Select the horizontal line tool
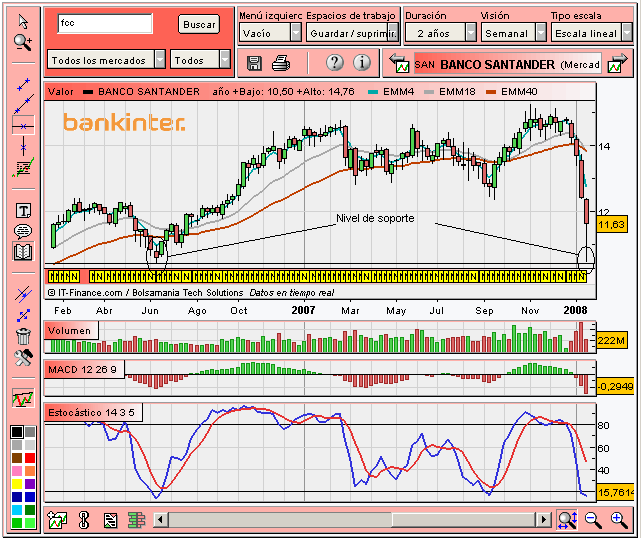 click(23, 126)
